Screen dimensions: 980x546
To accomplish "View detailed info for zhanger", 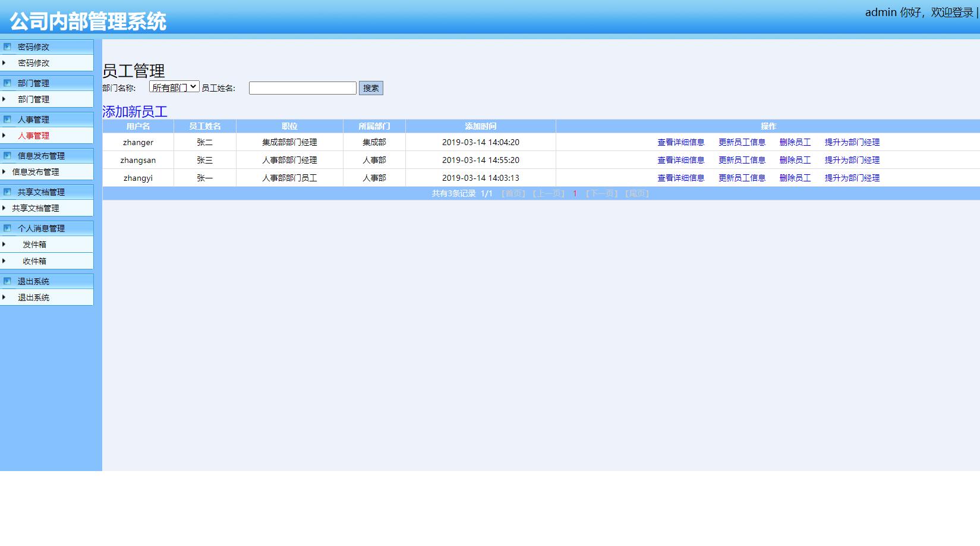I will click(680, 142).
